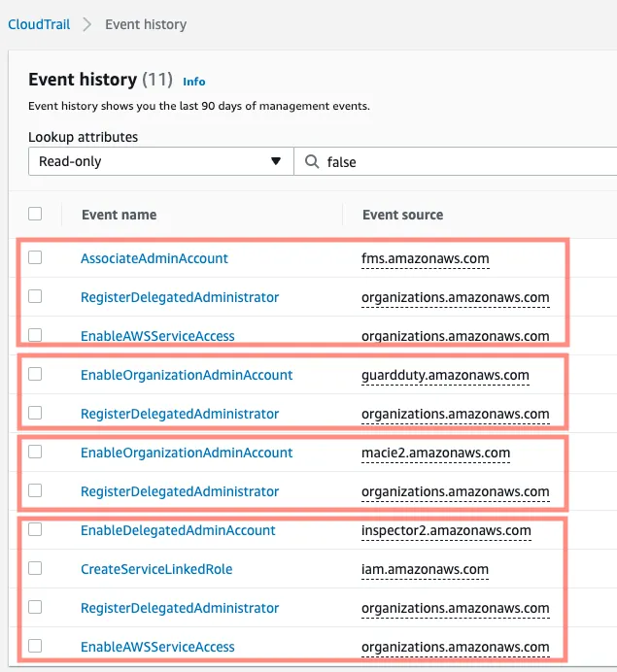Viewport: 617px width, 672px height.
Task: Open EnableOrganizationAdminAccount event from macie2
Action: pyautogui.click(x=187, y=453)
